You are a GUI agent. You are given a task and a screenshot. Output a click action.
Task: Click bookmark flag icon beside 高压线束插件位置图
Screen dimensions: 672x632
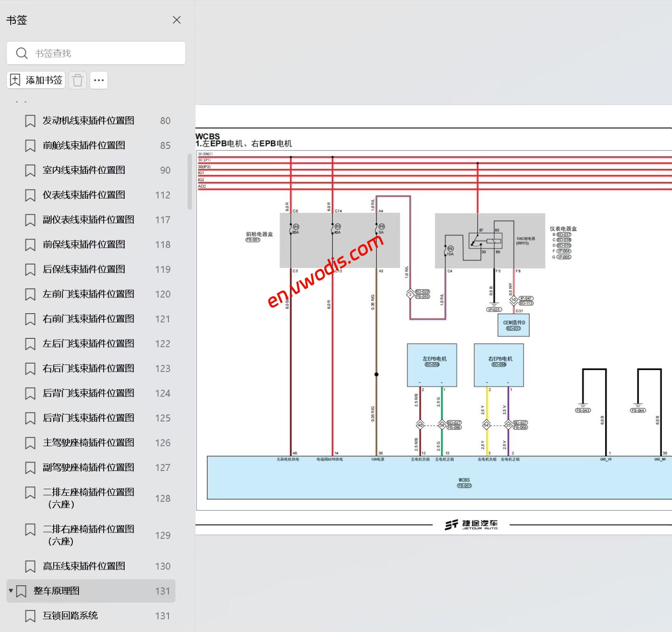tap(29, 566)
